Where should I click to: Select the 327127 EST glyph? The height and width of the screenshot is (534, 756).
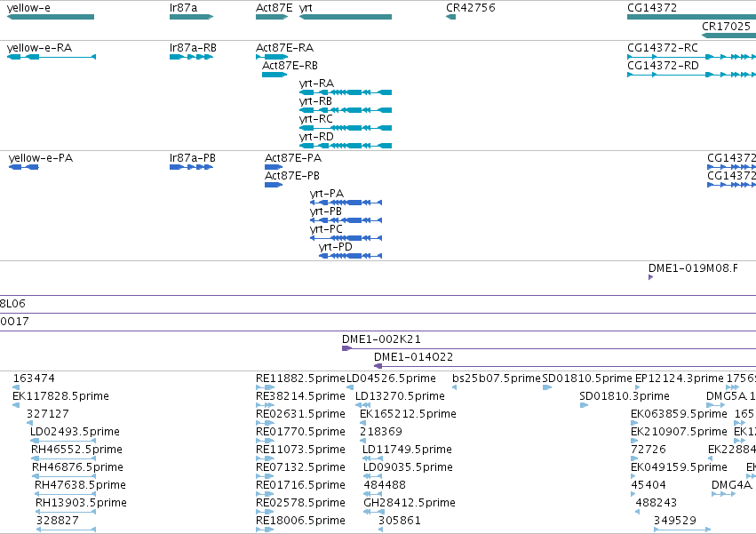click(x=30, y=423)
